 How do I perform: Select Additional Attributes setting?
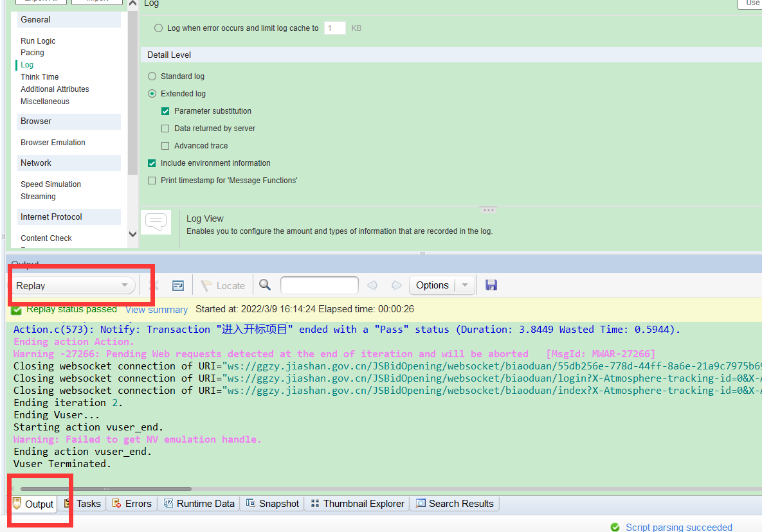coord(55,89)
